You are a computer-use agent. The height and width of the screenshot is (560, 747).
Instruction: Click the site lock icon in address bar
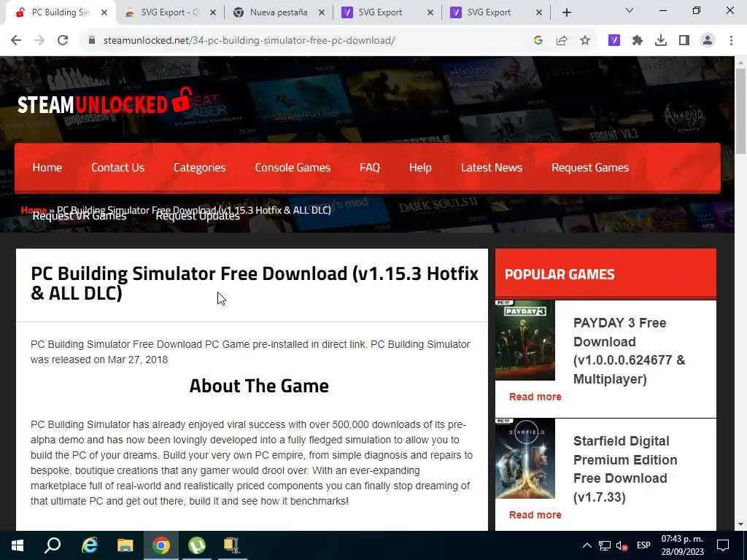pos(92,41)
